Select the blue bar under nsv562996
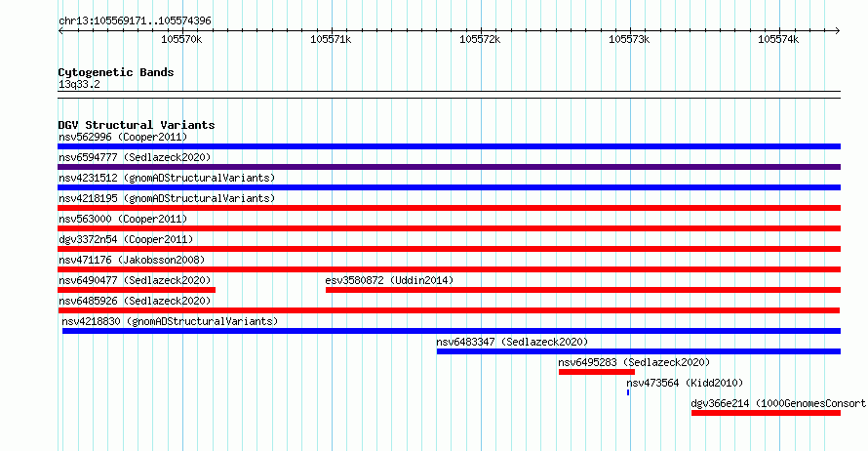The image size is (868, 451). click(x=449, y=146)
